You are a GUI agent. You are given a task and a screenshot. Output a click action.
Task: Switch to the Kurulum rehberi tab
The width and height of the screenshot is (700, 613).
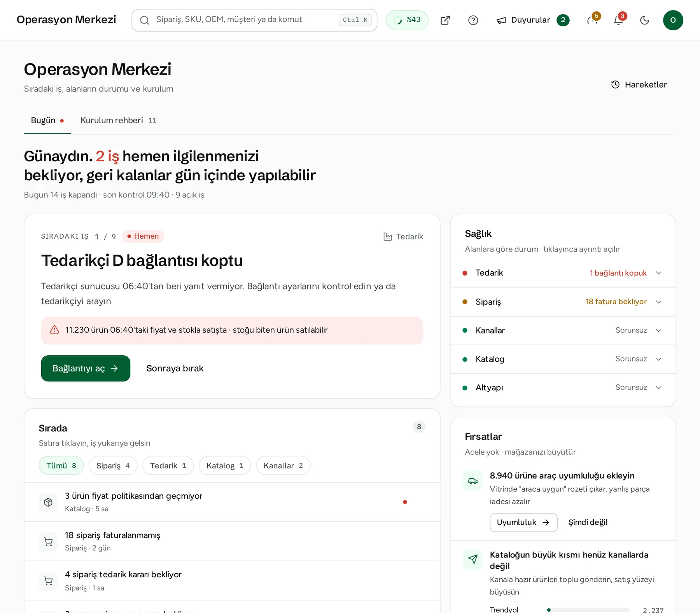point(118,121)
